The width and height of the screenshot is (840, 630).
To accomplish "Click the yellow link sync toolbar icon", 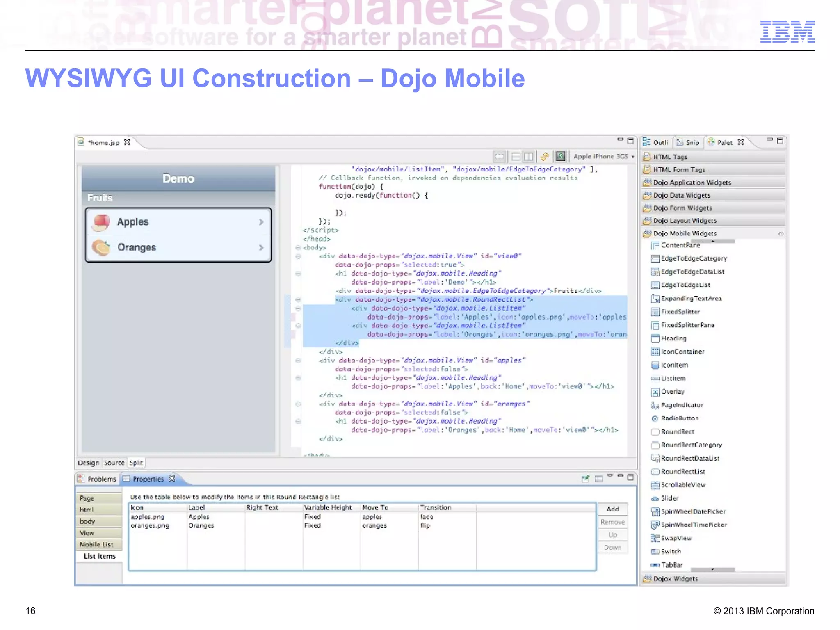I will click(x=544, y=156).
